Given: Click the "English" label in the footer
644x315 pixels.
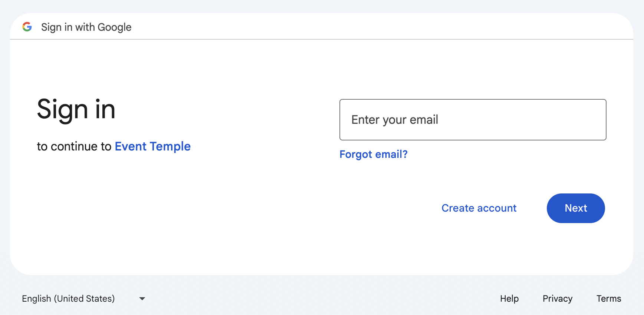Looking at the screenshot, I should pyautogui.click(x=36, y=299).
